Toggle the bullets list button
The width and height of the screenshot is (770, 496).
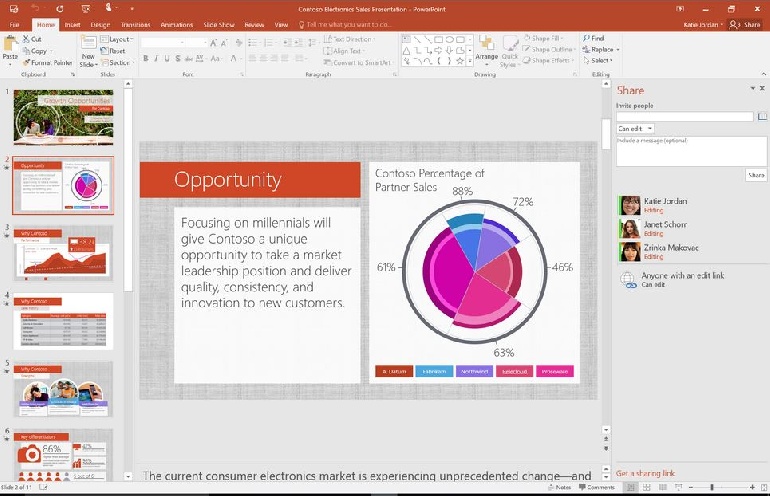(x=253, y=43)
